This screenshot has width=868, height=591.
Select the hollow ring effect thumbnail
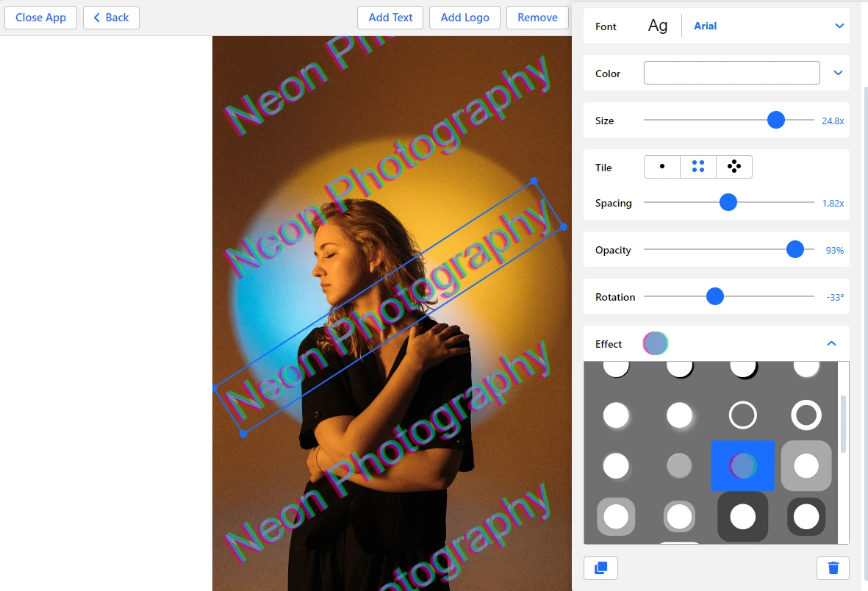pos(743,415)
